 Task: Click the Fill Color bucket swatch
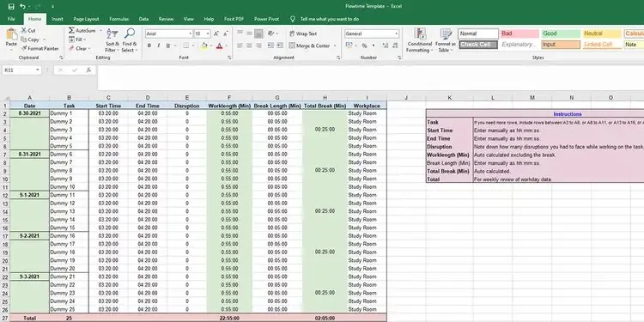tap(204, 46)
